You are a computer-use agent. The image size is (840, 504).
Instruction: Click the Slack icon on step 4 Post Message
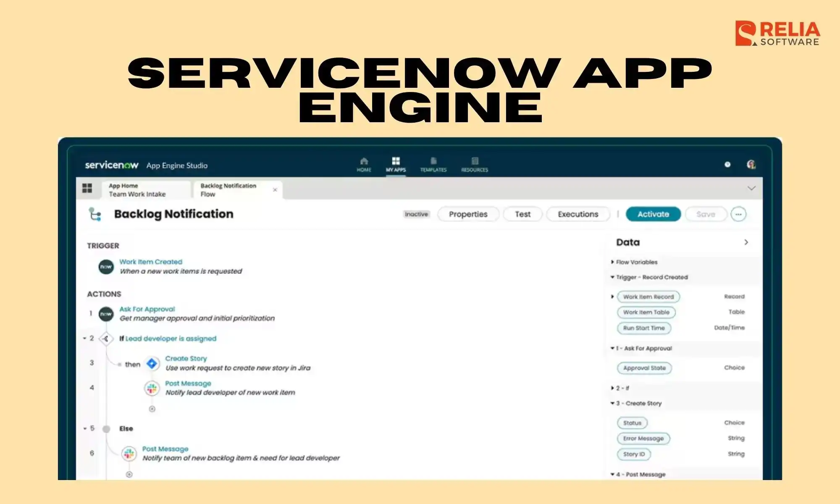click(152, 388)
